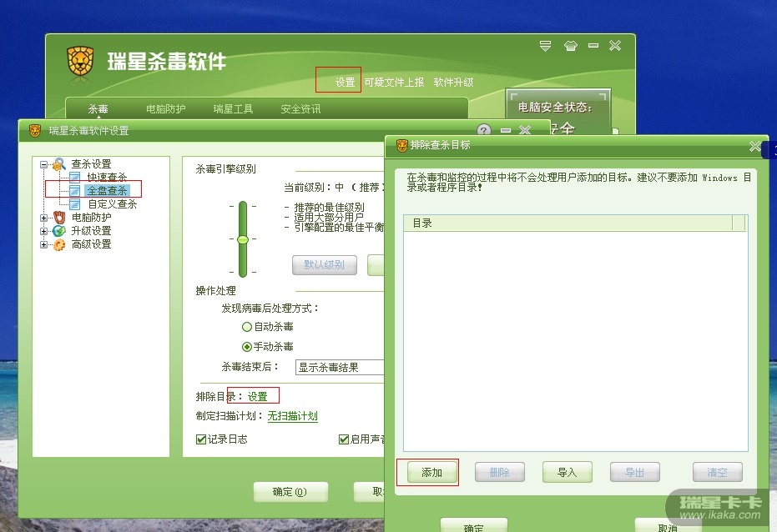Click the help question mark in settings window

pos(484,131)
